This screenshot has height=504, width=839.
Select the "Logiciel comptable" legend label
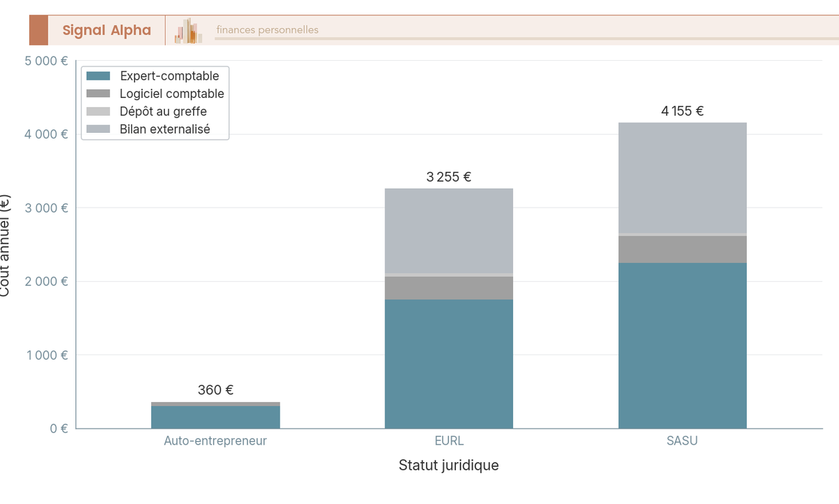point(172,94)
